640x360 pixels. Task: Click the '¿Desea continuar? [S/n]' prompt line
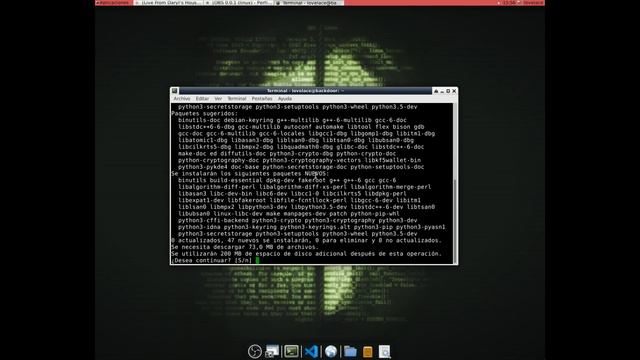(211, 260)
